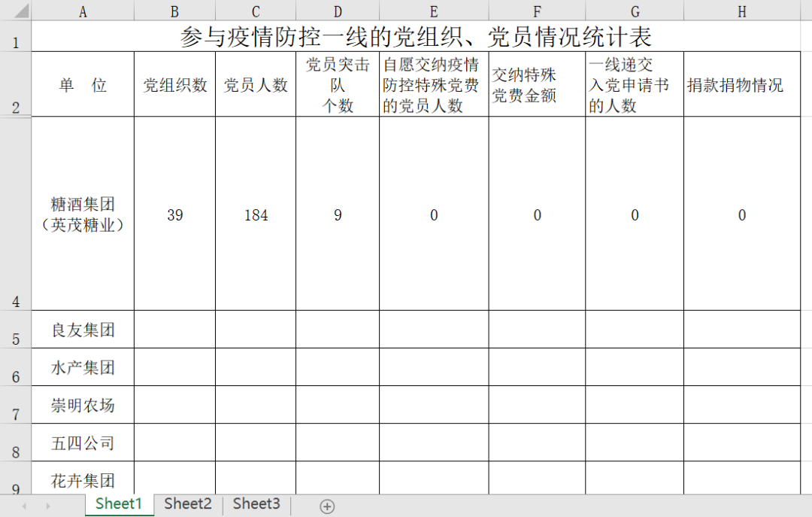Viewport: 812px width, 517px height.
Task: Select column H header
Action: click(742, 11)
